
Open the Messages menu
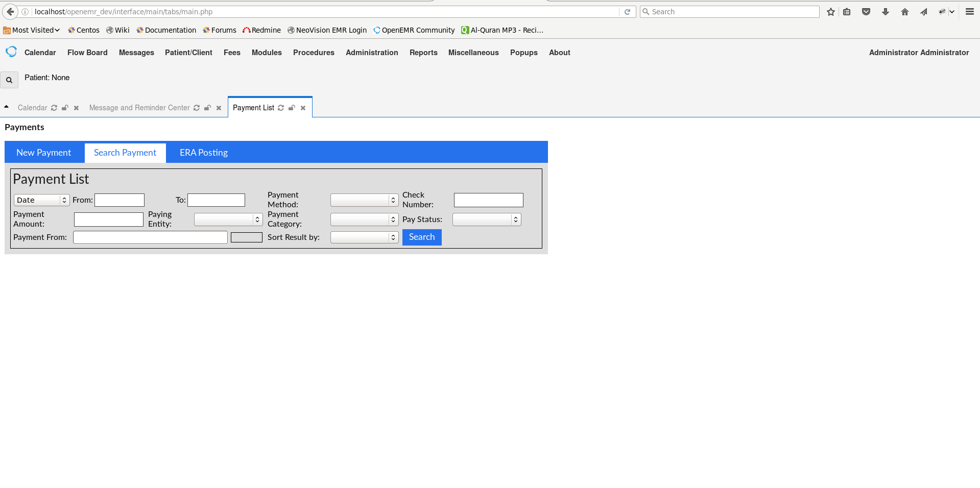pyautogui.click(x=136, y=53)
